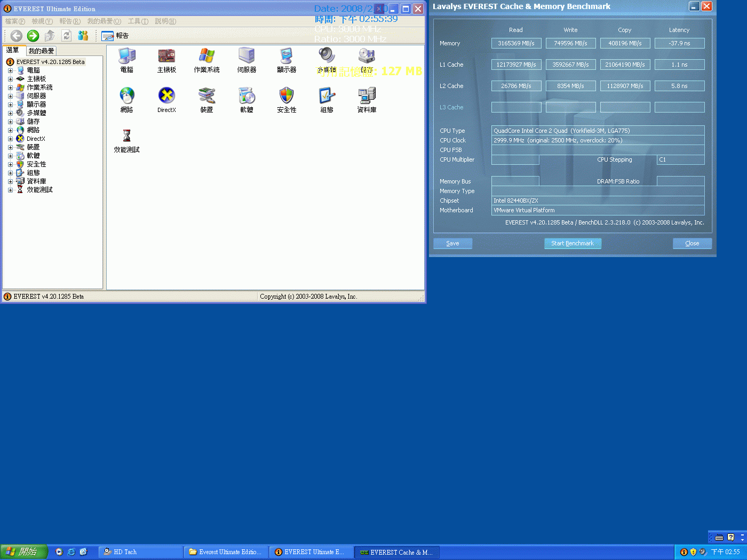Click the green Forward arrow toolbar icon
This screenshot has width=747, height=560.
point(33,36)
